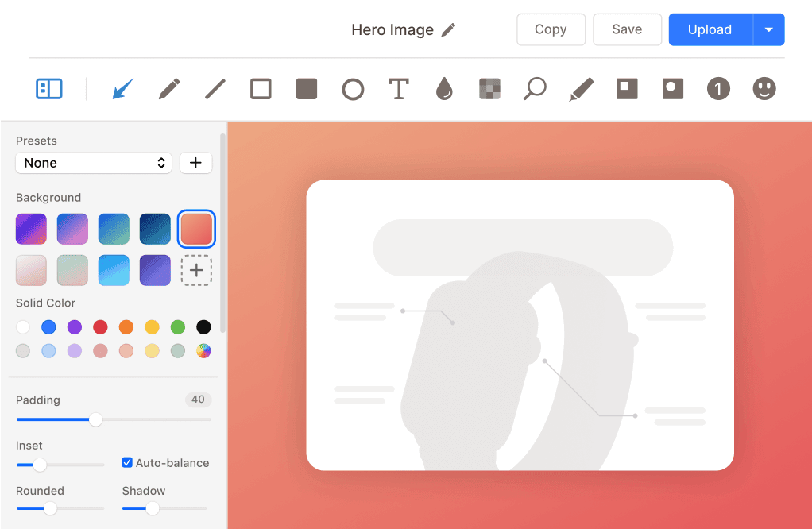Pick the numbered Counter badge tool

click(x=718, y=89)
